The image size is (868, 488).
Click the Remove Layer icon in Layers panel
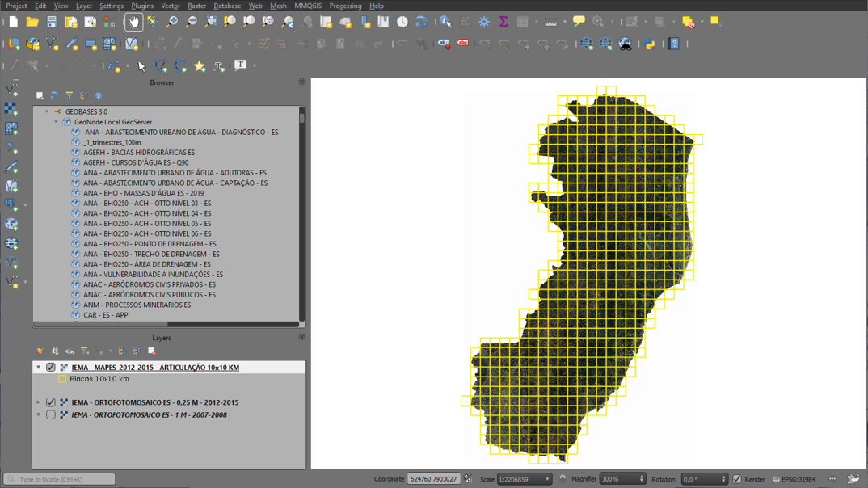click(152, 351)
